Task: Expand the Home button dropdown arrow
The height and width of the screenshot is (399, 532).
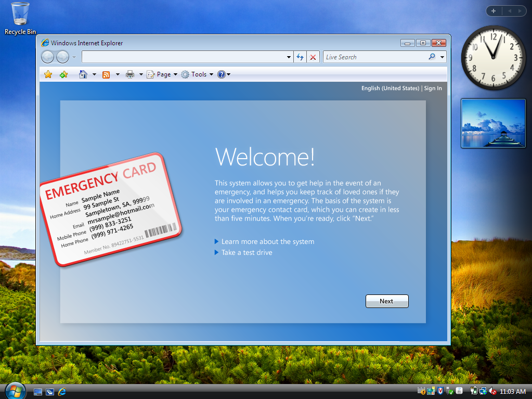Action: (x=94, y=74)
